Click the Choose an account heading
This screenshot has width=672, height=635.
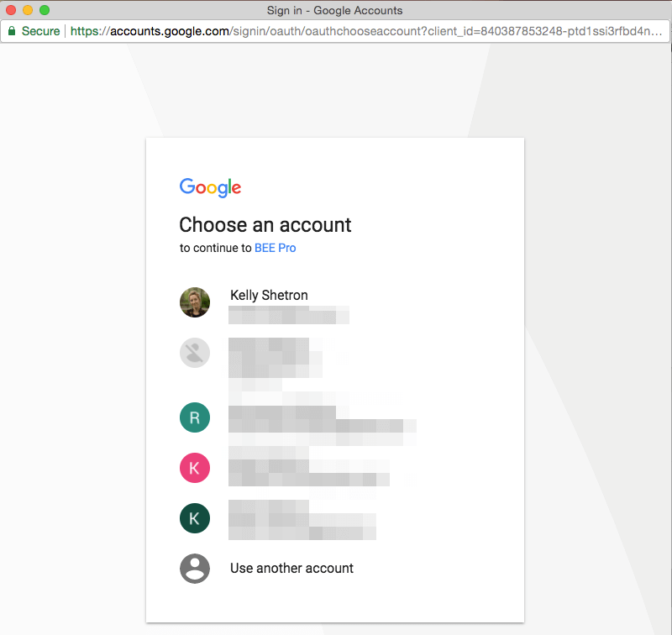pos(265,225)
